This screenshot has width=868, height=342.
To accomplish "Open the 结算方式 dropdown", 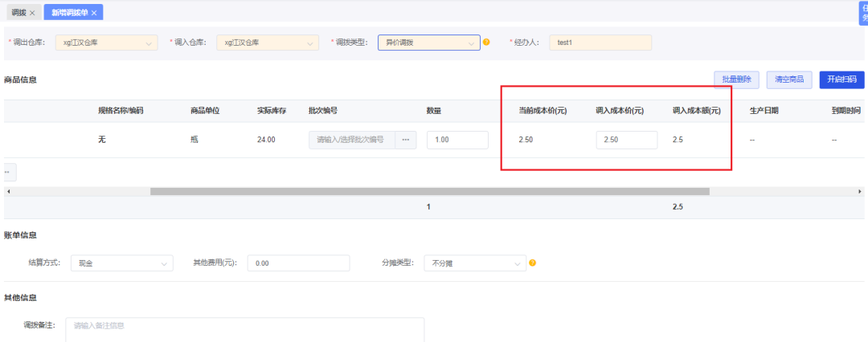I will point(122,263).
